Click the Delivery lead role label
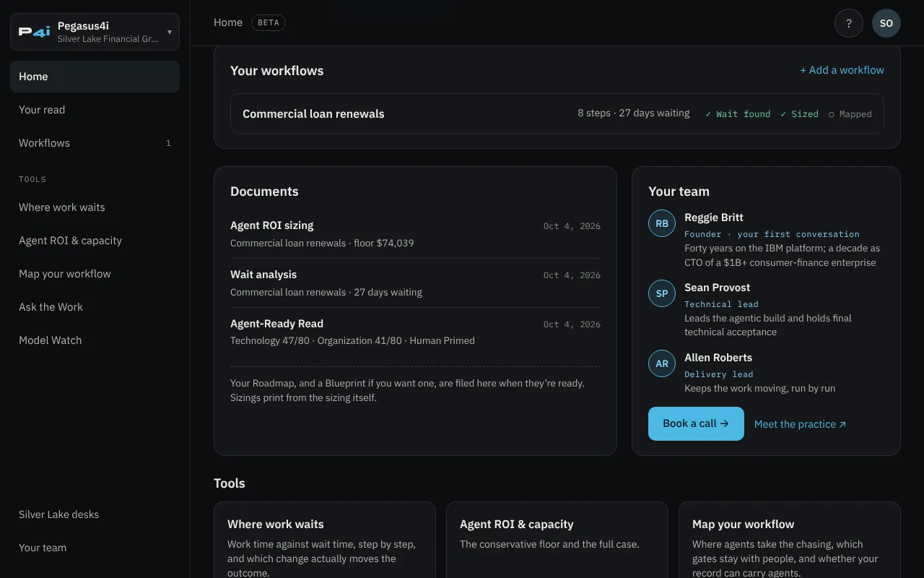 click(x=718, y=374)
